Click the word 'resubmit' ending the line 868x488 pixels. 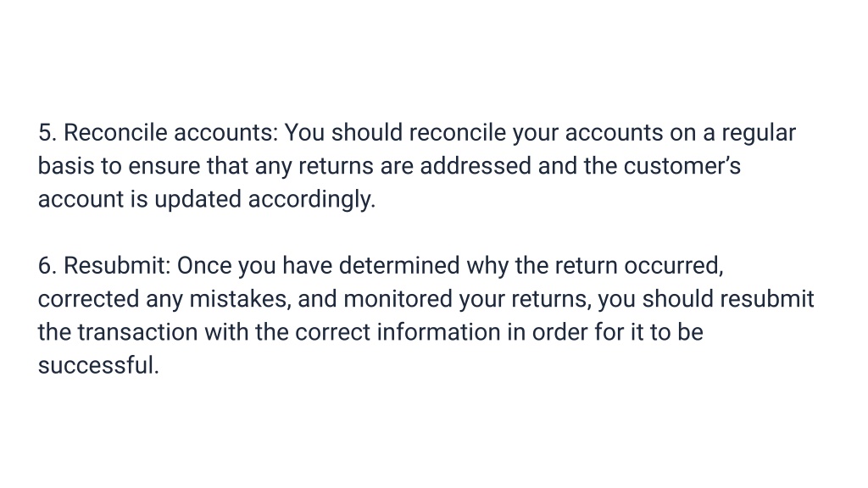[x=766, y=299]
